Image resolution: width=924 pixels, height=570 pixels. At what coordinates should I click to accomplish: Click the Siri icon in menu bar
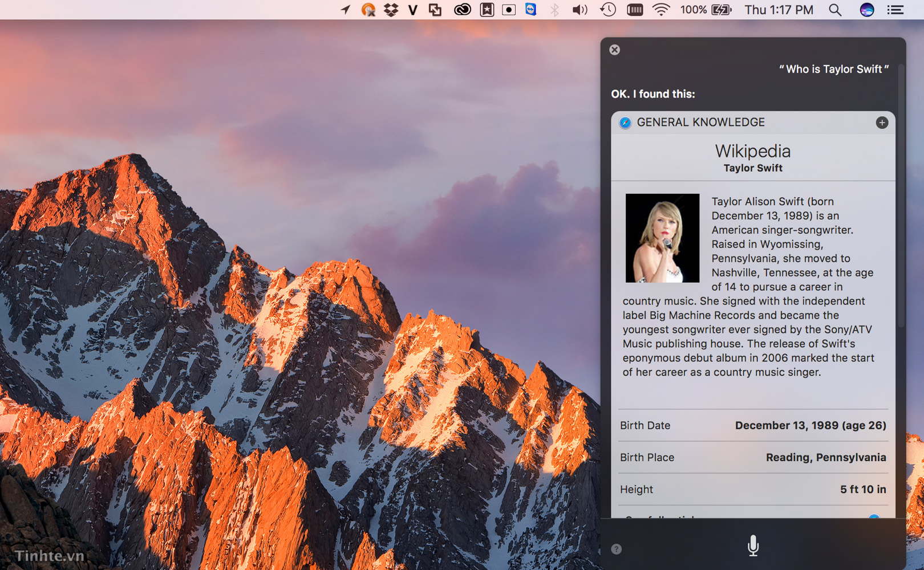click(x=867, y=10)
